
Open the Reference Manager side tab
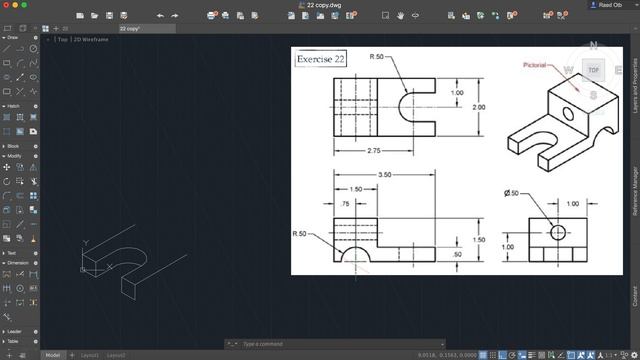[635, 191]
